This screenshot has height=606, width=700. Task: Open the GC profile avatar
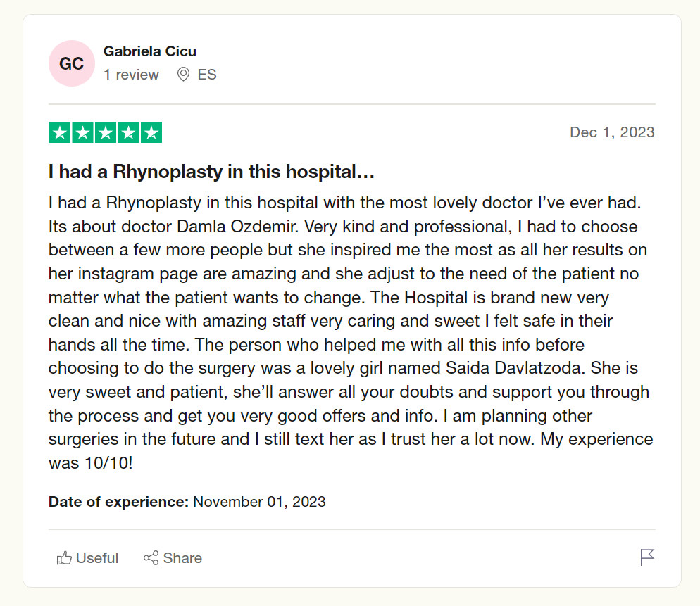coord(71,63)
